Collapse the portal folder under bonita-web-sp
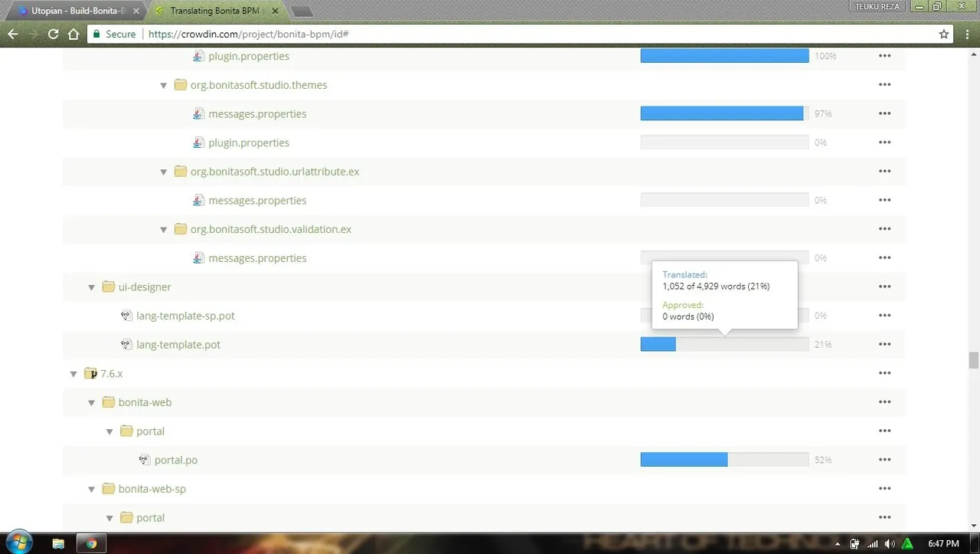The image size is (980, 554). [x=109, y=518]
